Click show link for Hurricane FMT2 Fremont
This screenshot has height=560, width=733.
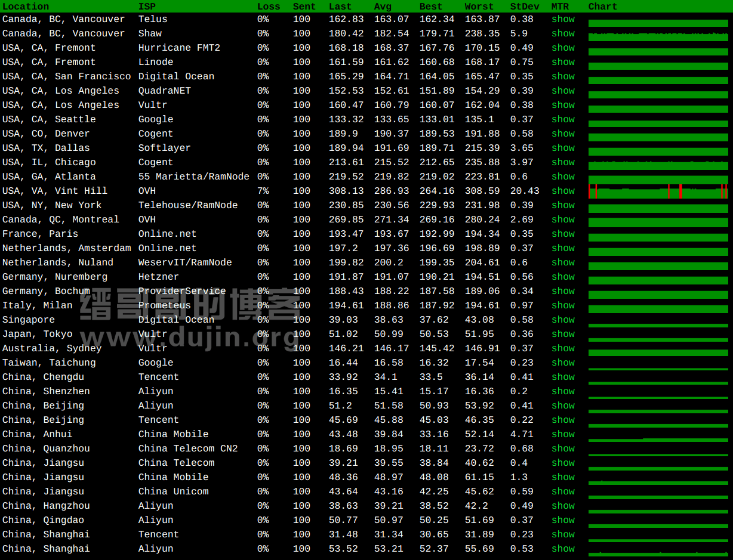(x=563, y=48)
